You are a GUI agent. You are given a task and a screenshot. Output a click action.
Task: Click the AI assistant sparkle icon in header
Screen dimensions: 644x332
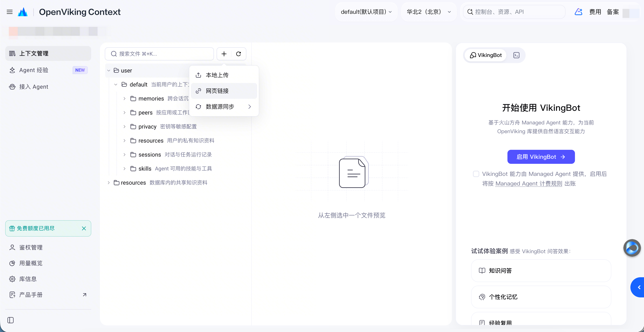(578, 12)
